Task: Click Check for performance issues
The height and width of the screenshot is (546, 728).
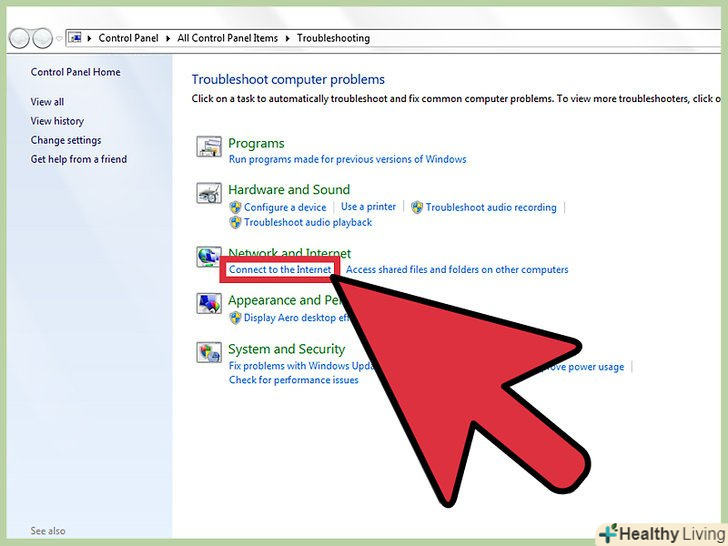Action: [x=293, y=380]
